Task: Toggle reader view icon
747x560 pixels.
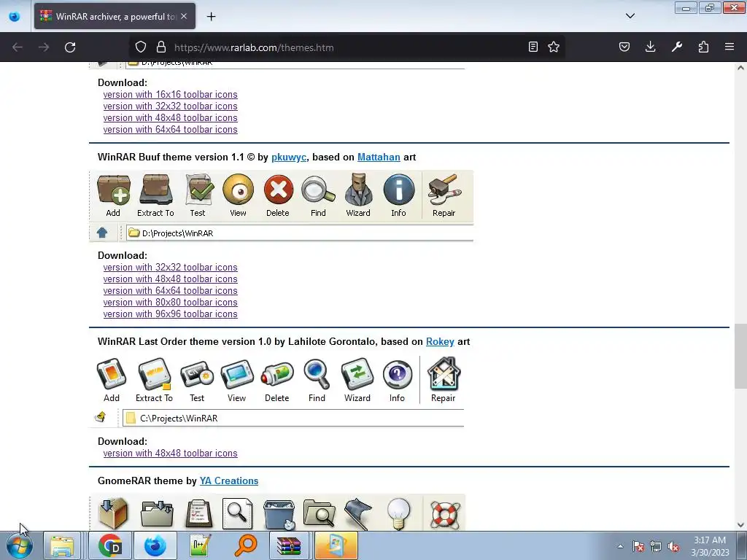Action: tap(533, 47)
